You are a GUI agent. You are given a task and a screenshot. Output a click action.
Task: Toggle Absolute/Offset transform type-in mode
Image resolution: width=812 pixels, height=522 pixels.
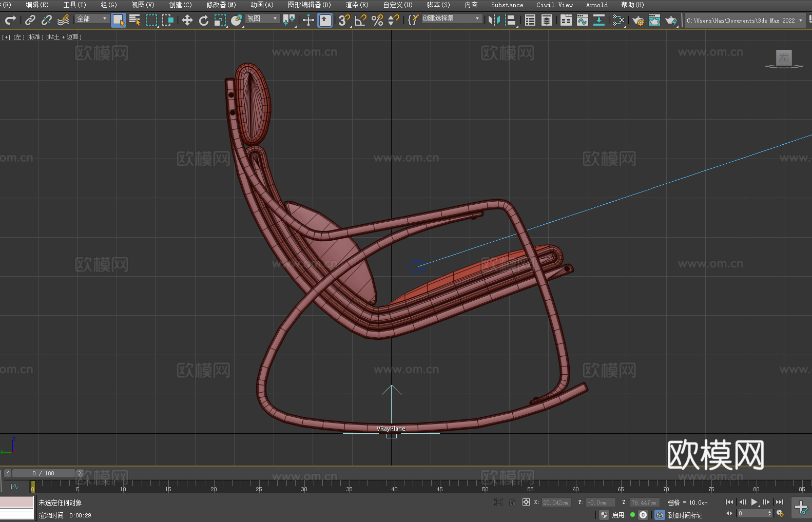tap(526, 502)
